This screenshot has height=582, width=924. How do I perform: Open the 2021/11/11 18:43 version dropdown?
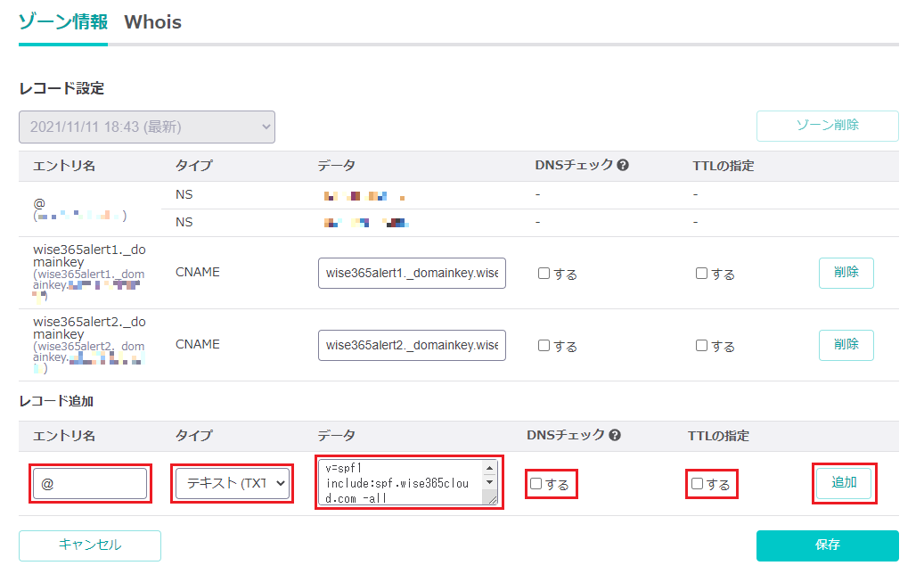(147, 127)
